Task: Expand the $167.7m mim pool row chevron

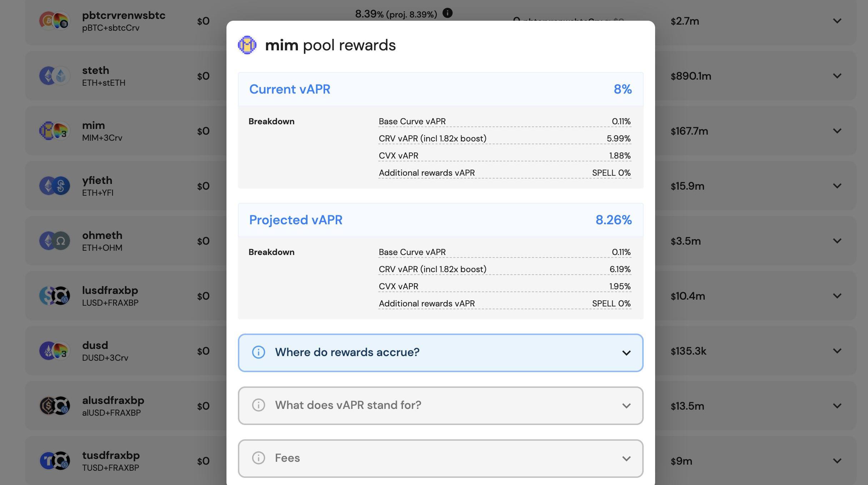Action: coord(837,131)
